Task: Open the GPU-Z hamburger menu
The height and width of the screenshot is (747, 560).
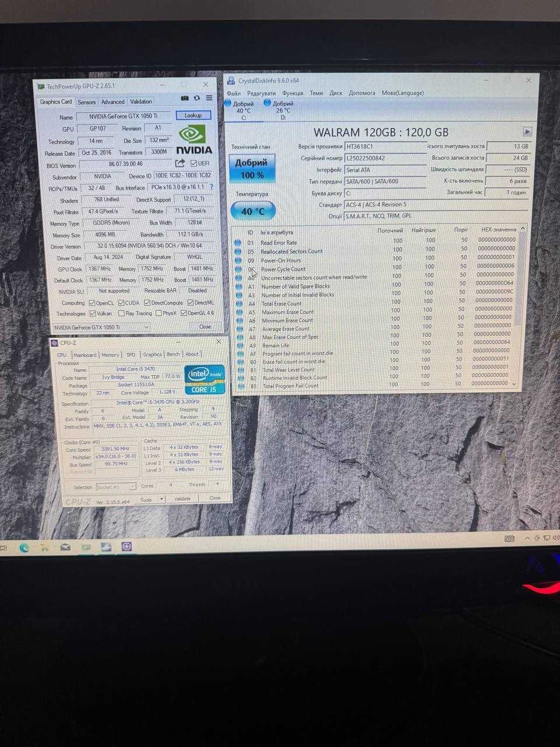Action: [209, 98]
